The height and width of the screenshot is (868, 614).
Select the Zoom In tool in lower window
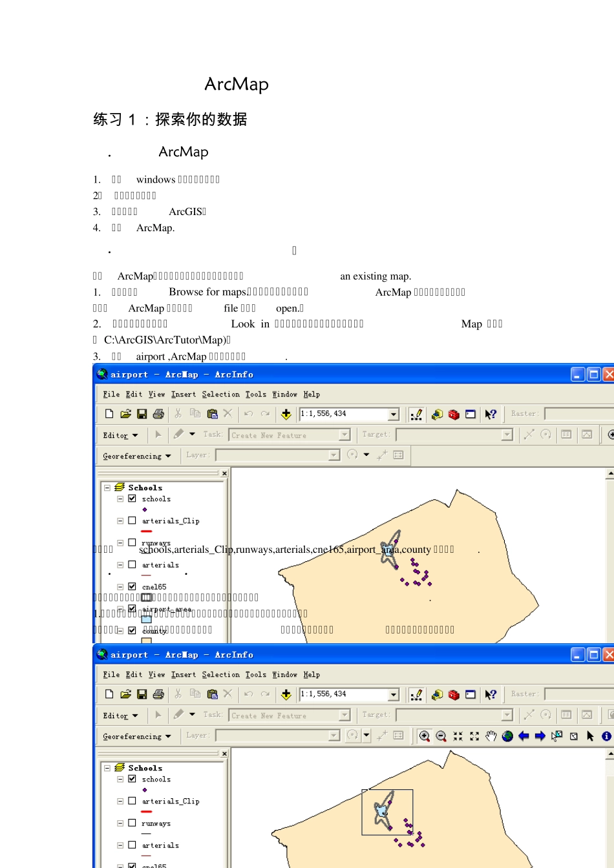[424, 736]
